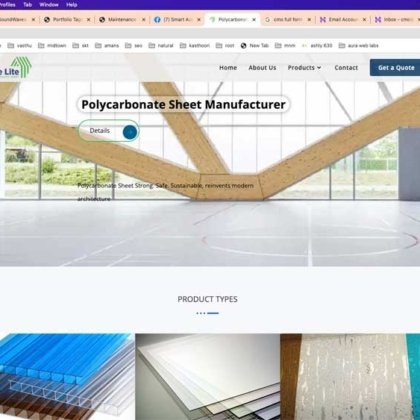Switch to the Maintenance browser tab
This screenshot has width=420, height=420.
point(122,20)
